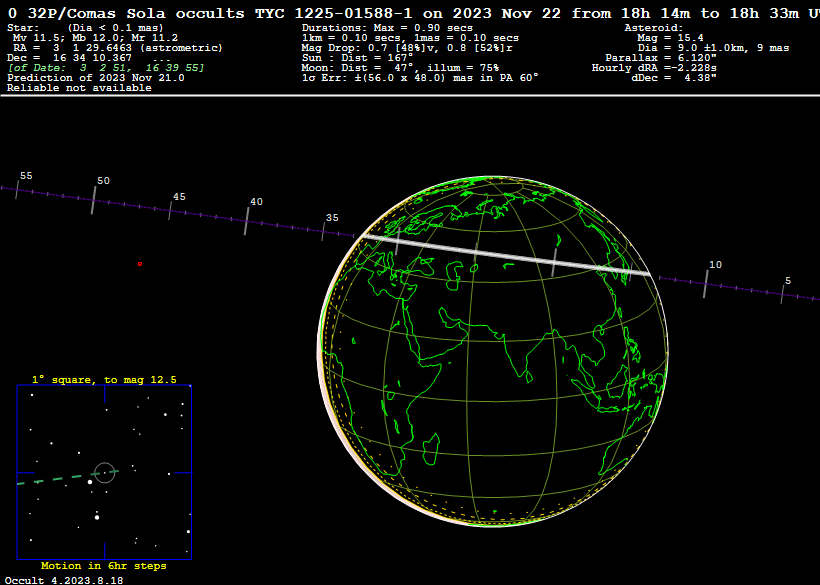Click the green dashed motion line in star chart
The width and height of the screenshot is (820, 585).
pyautogui.click(x=68, y=477)
